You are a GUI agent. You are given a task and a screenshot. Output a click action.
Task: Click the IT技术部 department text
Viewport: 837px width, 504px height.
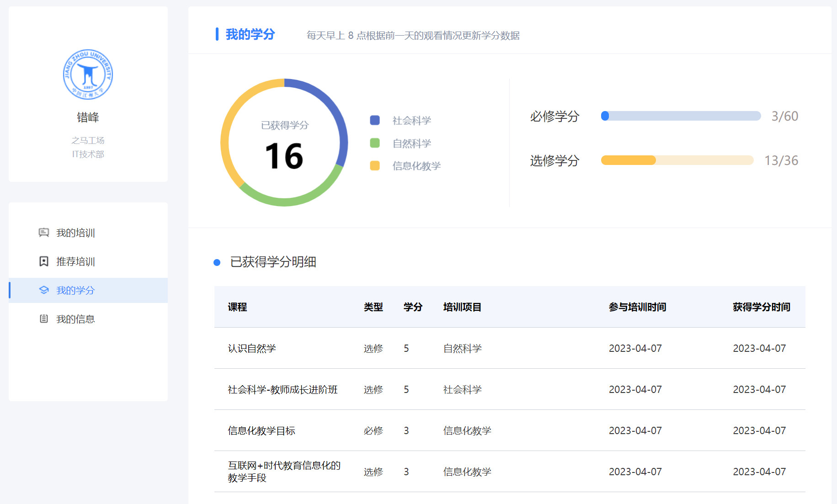pos(88,154)
